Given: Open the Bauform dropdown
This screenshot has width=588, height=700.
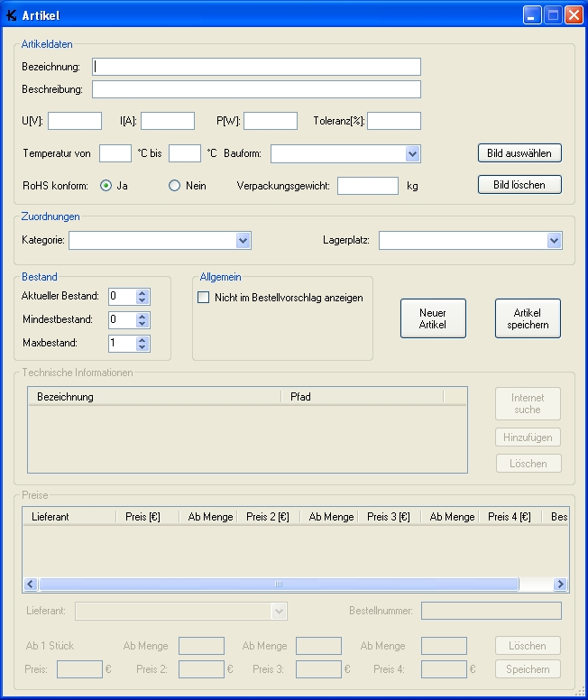Looking at the screenshot, I should pos(412,154).
